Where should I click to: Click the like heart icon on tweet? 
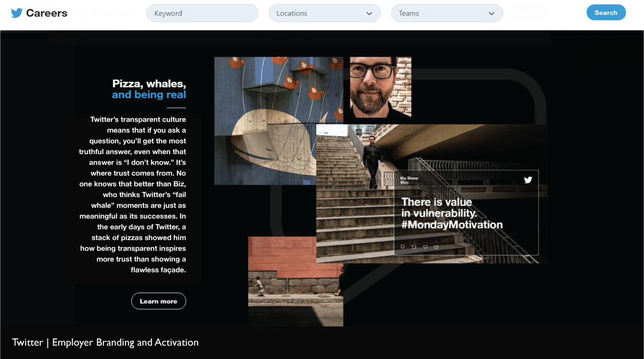[425, 247]
